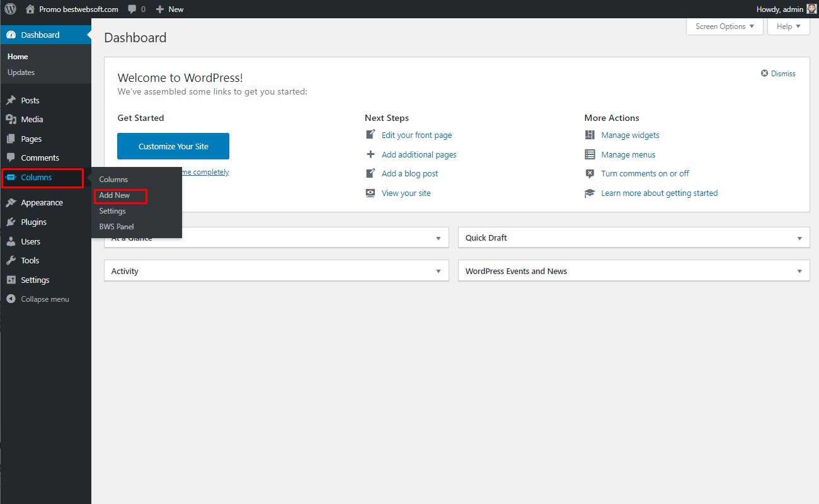Click the Collapse menu label

click(45, 299)
